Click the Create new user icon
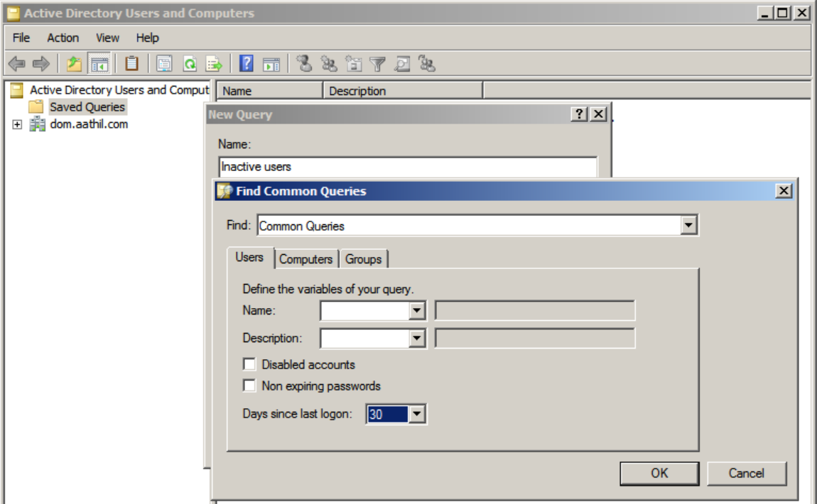Screen dimensions: 817x504 [x=304, y=64]
